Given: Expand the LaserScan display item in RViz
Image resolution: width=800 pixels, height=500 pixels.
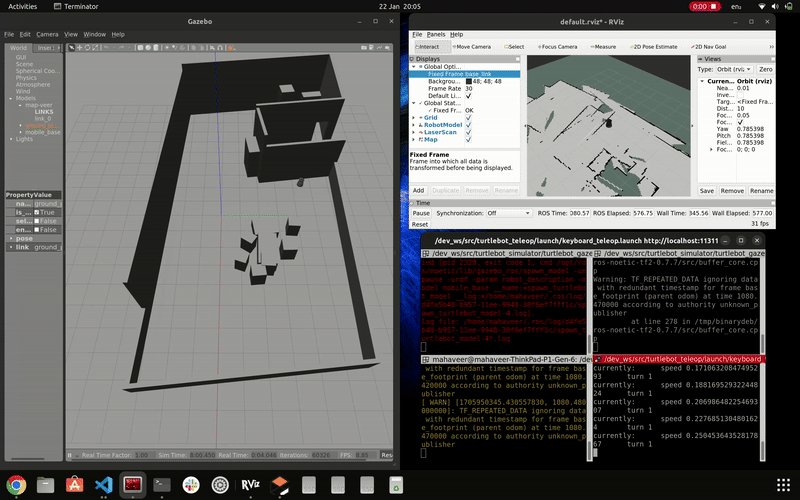Looking at the screenshot, I should pos(414,132).
